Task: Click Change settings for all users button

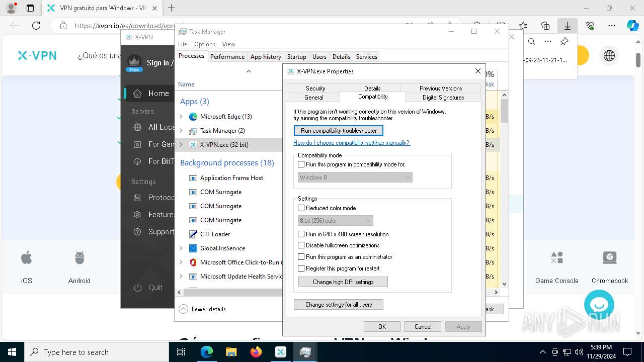Action: 339,305
